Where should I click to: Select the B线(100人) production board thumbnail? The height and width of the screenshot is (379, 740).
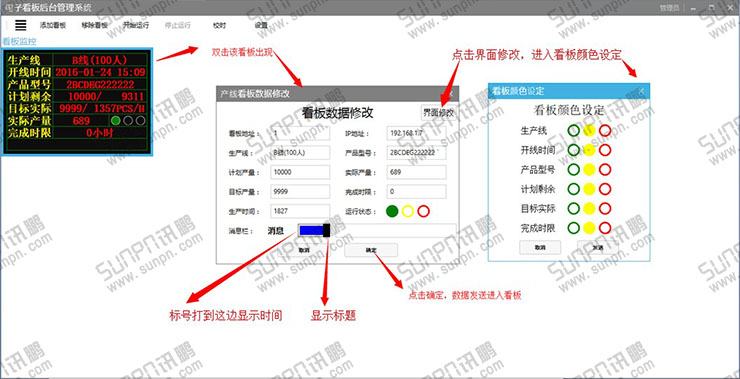(x=76, y=101)
